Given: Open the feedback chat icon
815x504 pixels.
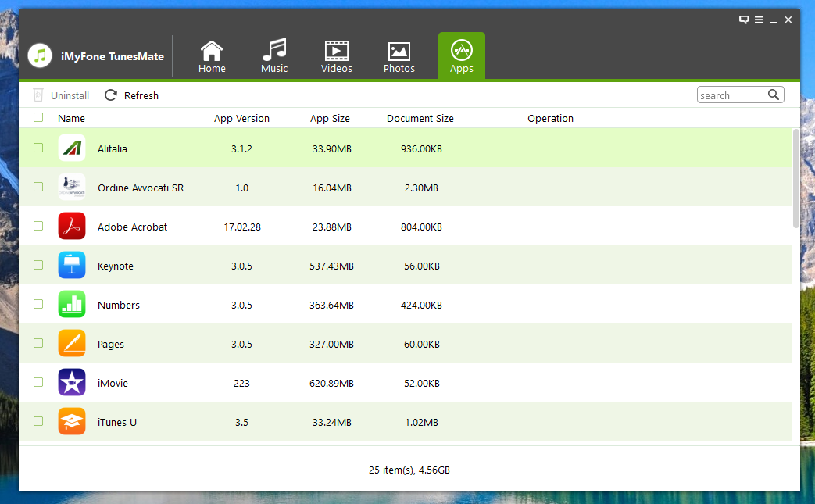Looking at the screenshot, I should [744, 20].
